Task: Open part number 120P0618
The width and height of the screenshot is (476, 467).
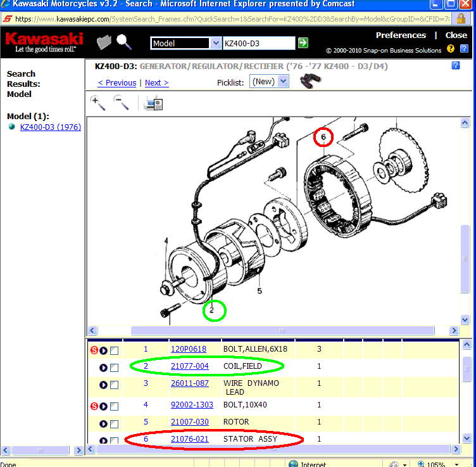Action: coord(189,349)
